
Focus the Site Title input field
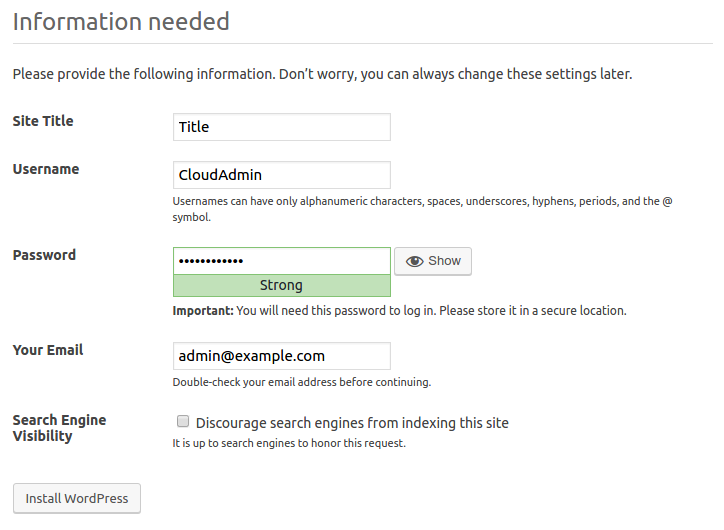[281, 127]
